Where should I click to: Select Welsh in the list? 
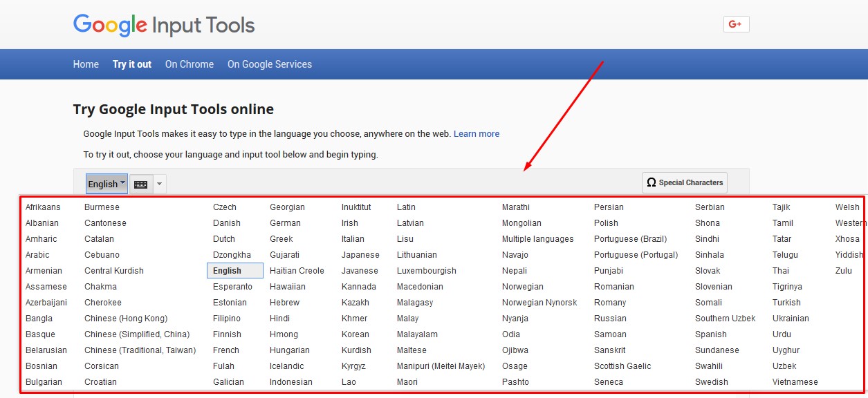847,207
